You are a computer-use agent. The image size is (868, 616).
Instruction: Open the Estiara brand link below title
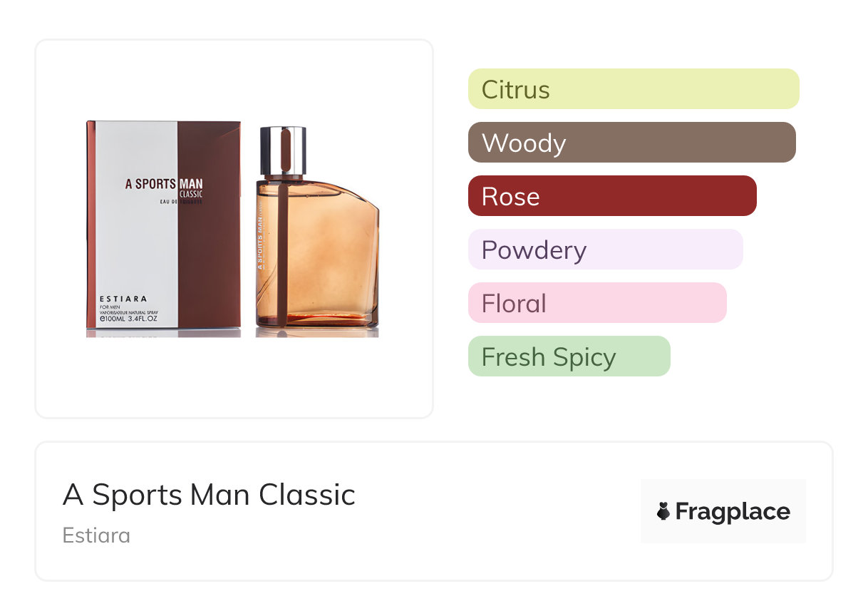point(96,535)
